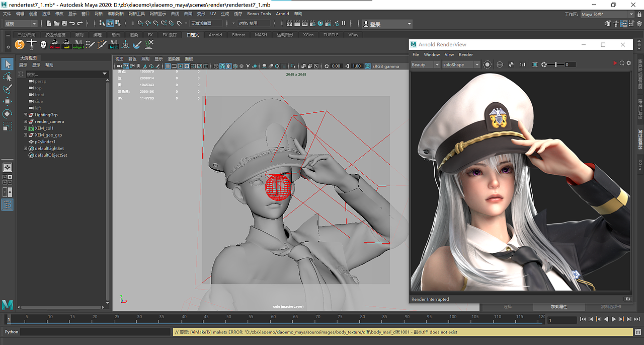
Task: Open the Arnold menu in main menu bar
Action: tap(282, 14)
